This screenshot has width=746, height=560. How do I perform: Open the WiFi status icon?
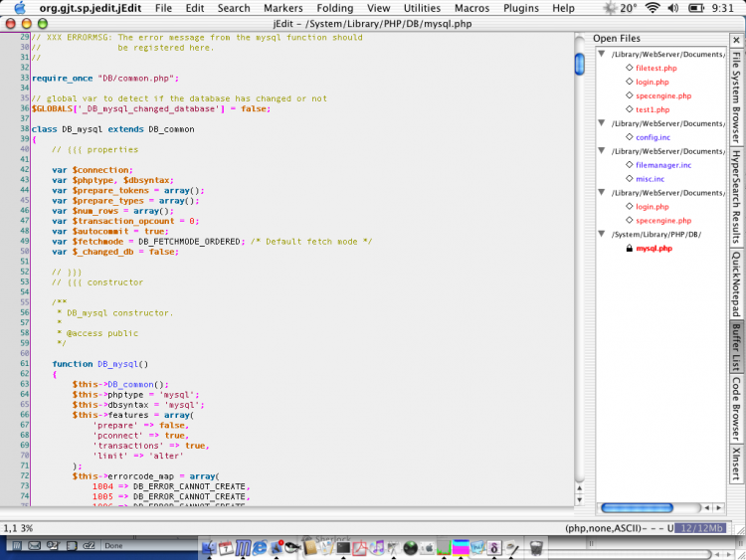click(x=653, y=8)
